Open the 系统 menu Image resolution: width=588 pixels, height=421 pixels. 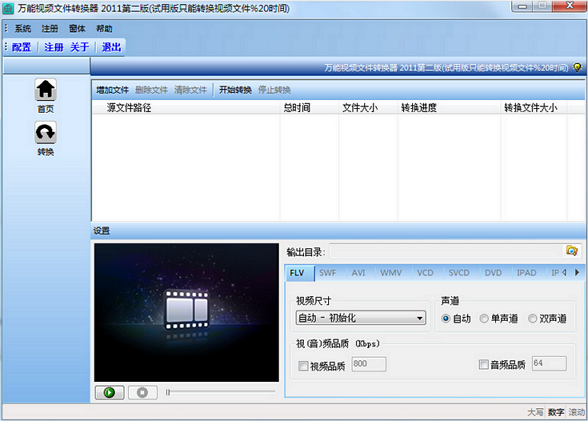pos(23,28)
